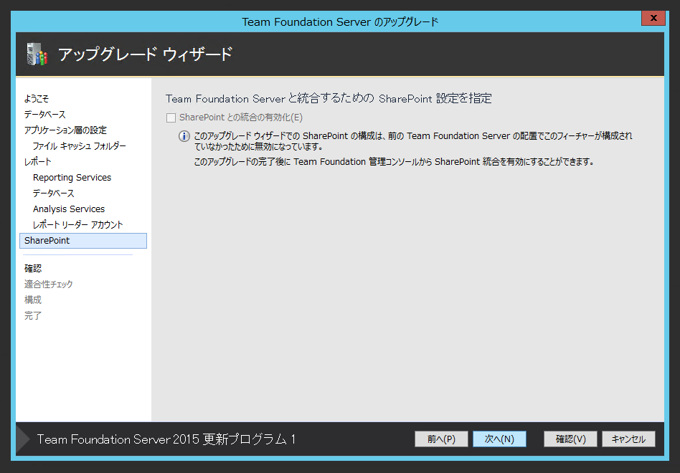Screen dimensions: 680x473
Task: Select the ファイル キャッシュ フォルダー step
Action: 79,146
